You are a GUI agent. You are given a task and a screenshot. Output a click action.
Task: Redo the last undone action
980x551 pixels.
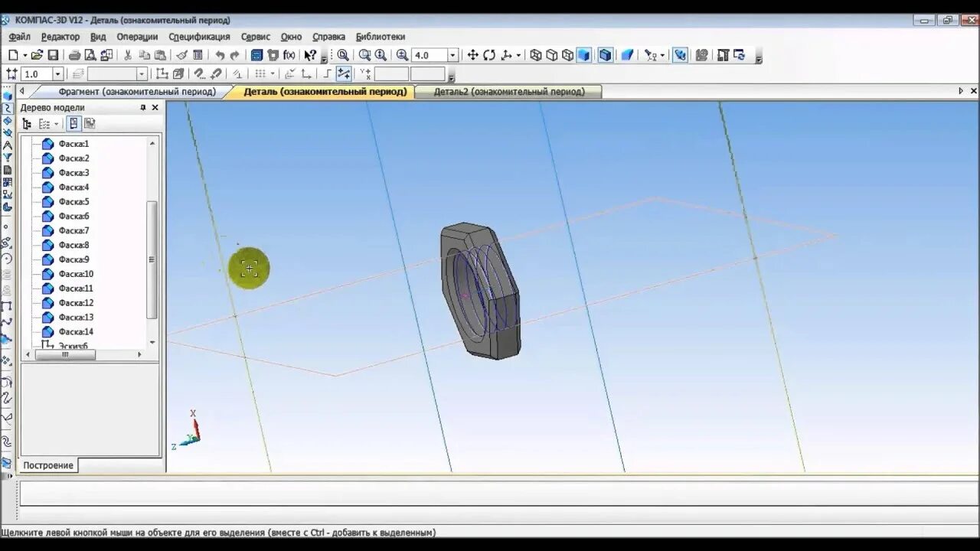(235, 55)
